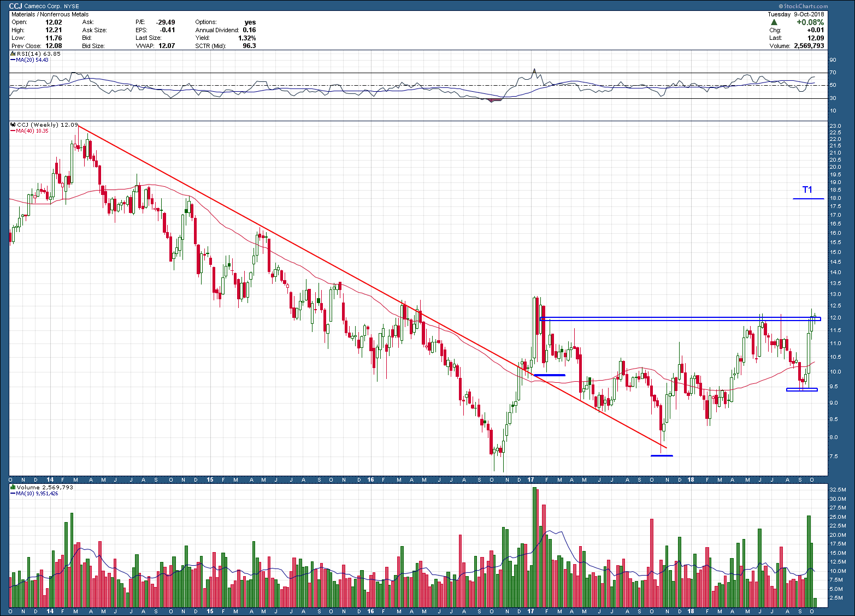Click the 18.0 price axis label

point(835,198)
